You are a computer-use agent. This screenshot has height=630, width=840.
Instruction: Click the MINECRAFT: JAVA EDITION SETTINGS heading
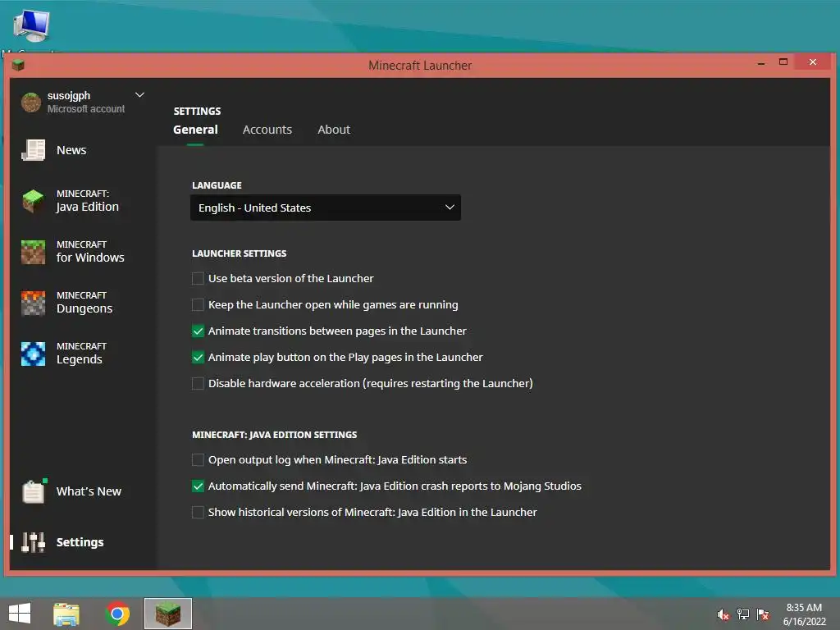point(274,435)
